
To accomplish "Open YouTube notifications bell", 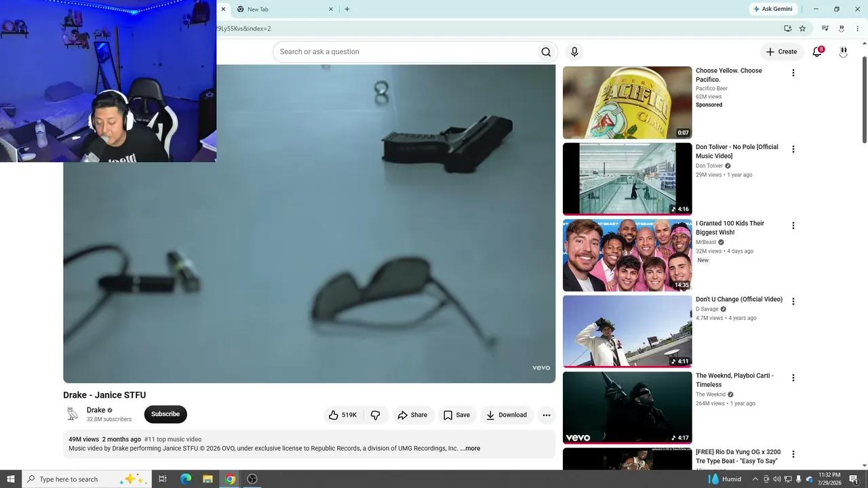I will point(817,52).
